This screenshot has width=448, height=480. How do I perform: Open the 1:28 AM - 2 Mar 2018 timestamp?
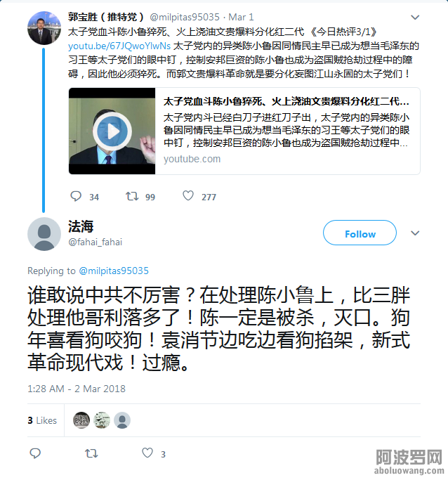[x=77, y=389]
